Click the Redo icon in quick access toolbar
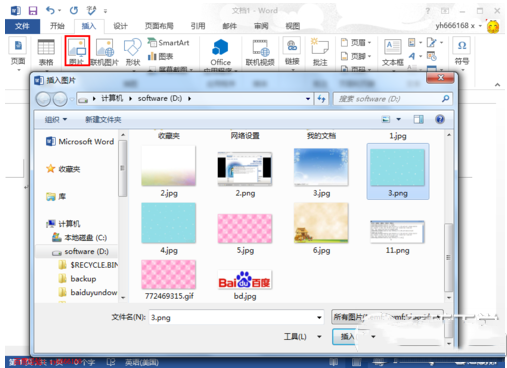The width and height of the screenshot is (507, 368). coord(74,11)
